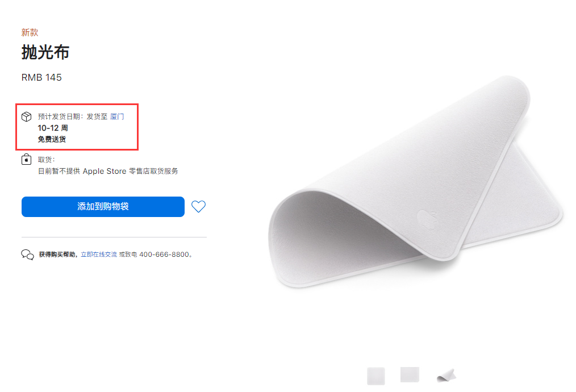This screenshot has width=576, height=392.
Task: Add polishing cloth via 添加到购物袋 button
Action: pos(103,206)
